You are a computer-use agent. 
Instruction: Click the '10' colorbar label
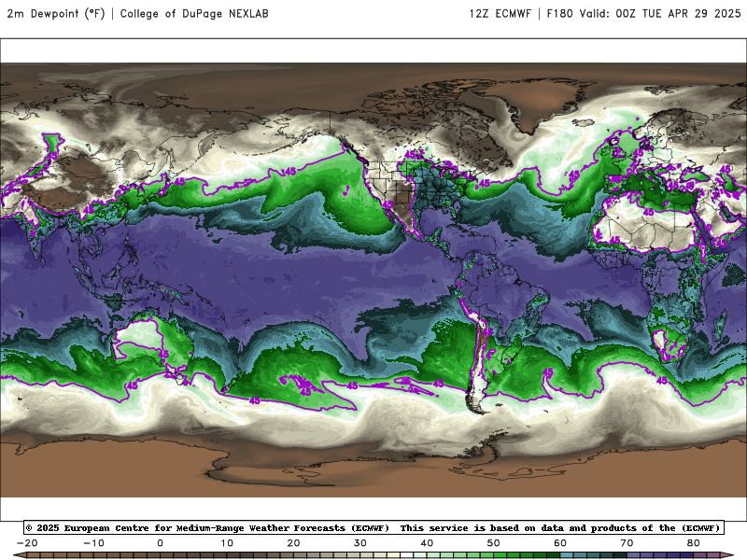[227, 543]
